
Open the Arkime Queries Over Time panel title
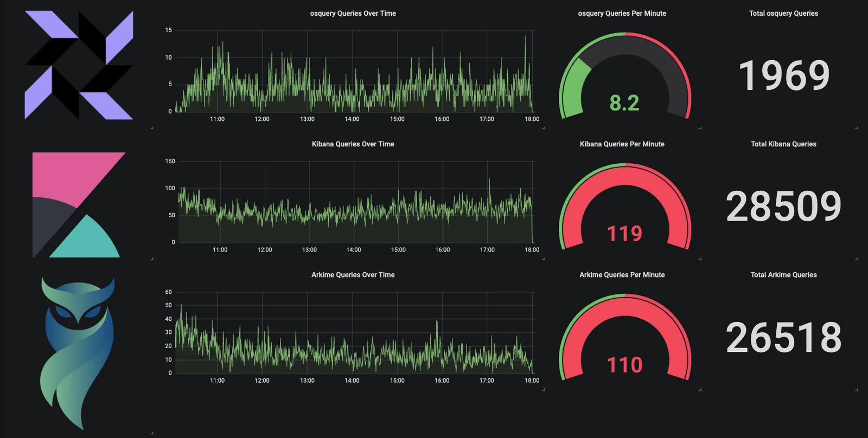pos(353,275)
